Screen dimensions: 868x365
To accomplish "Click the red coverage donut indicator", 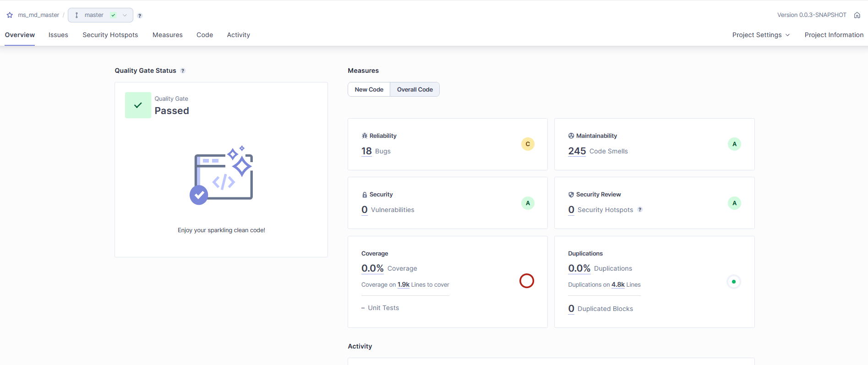I will pyautogui.click(x=527, y=281).
